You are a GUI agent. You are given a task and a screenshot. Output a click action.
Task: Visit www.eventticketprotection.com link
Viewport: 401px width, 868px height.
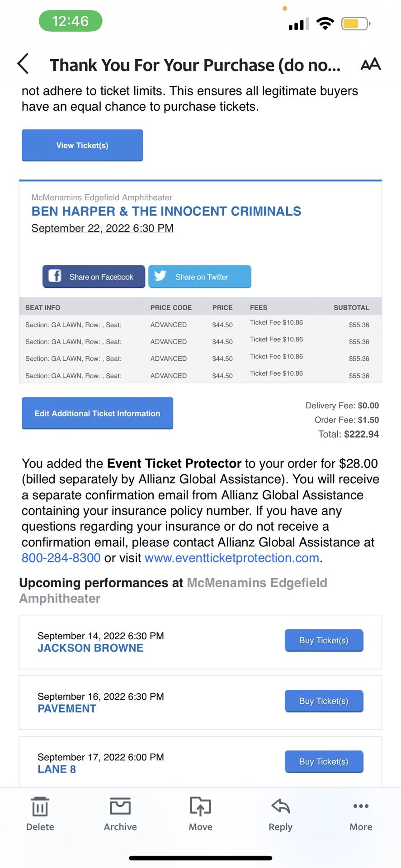tap(232, 558)
